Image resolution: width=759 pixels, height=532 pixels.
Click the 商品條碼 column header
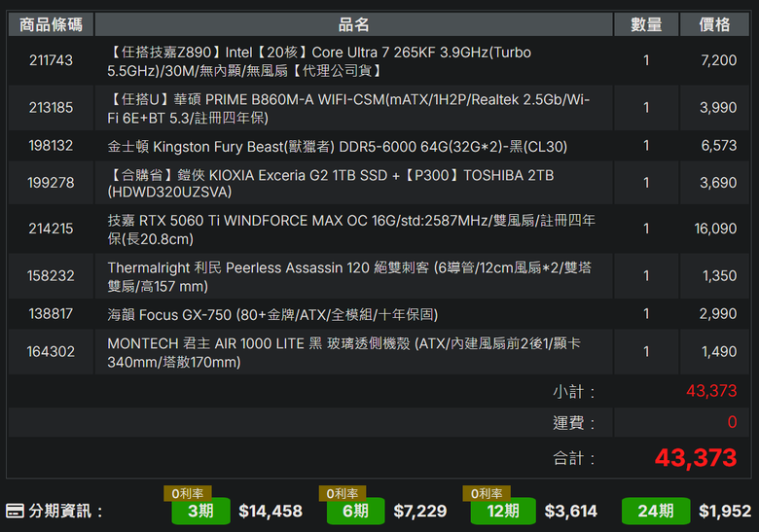(51, 24)
